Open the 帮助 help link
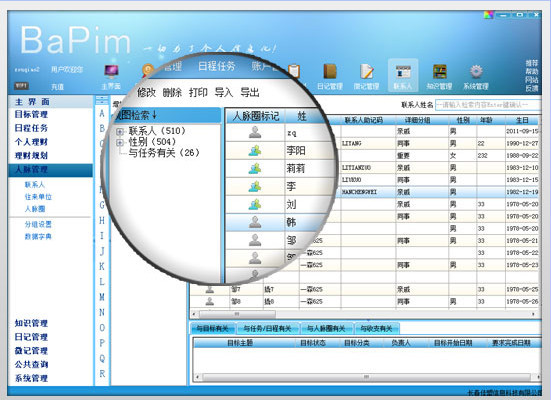The height and width of the screenshot is (400, 551). (x=531, y=71)
